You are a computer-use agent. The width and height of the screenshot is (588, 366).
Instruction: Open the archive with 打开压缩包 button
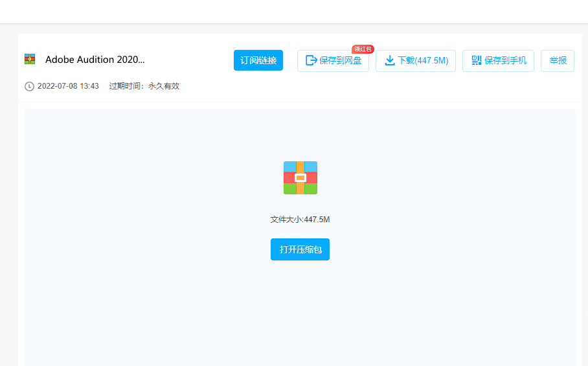point(300,249)
